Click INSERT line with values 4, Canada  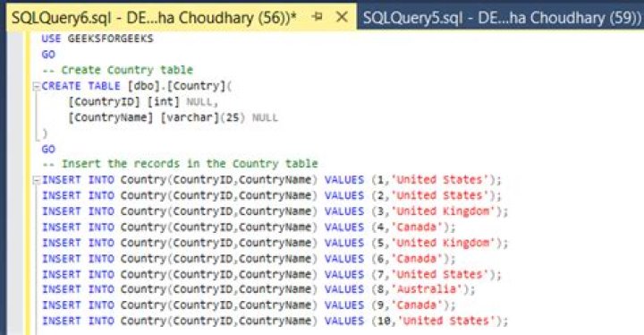249,228
